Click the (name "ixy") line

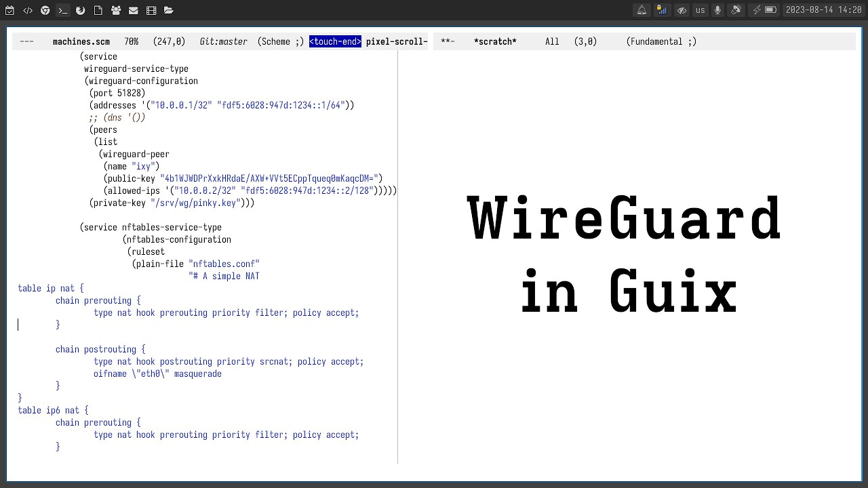[132, 166]
